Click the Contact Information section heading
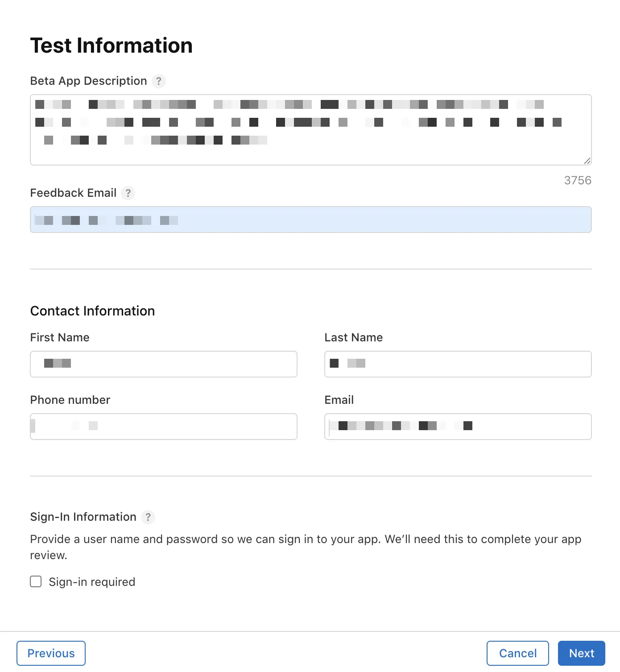This screenshot has width=620, height=672. click(92, 311)
